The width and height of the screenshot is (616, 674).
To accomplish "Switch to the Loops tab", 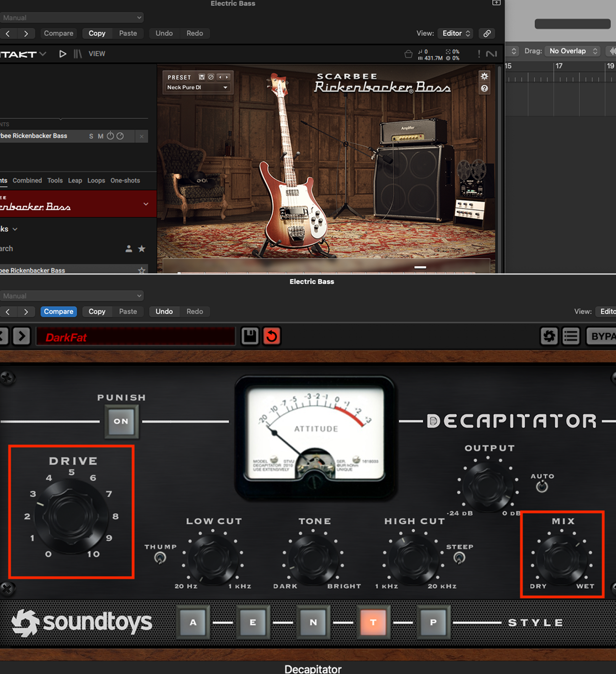I will (x=96, y=181).
